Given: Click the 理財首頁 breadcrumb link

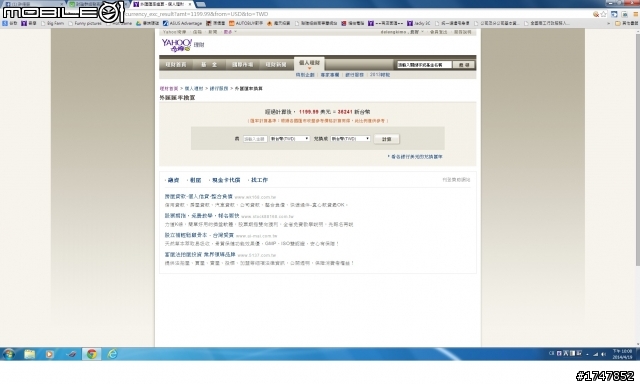Looking at the screenshot, I should (169, 89).
